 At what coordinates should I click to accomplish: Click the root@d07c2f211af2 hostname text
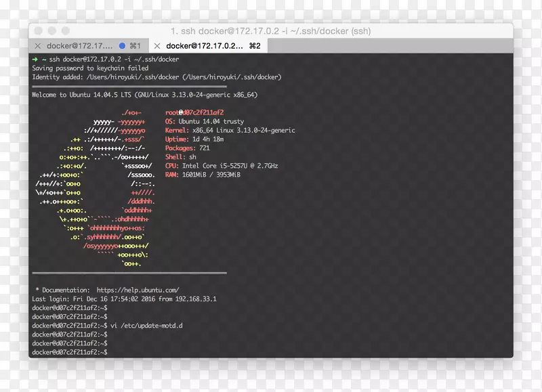194,112
